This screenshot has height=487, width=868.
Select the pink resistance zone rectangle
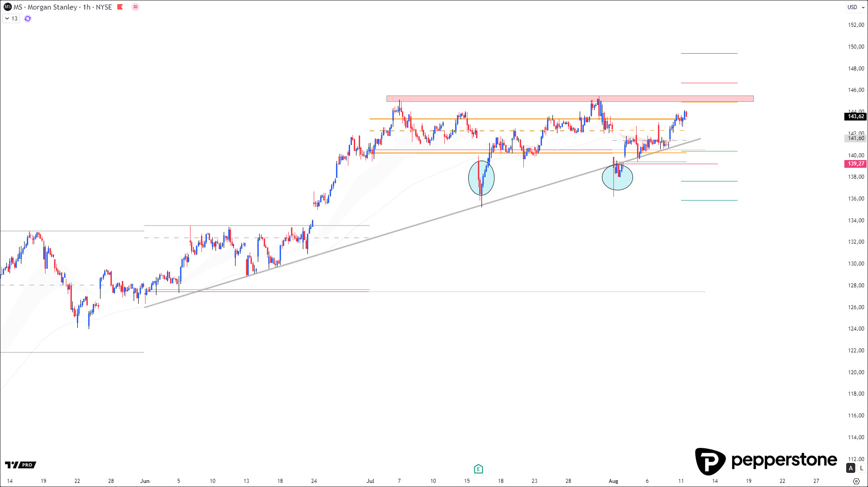(570, 99)
